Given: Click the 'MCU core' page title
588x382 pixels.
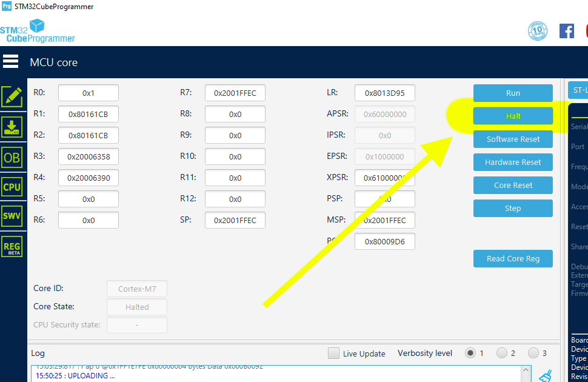Looking at the screenshot, I should [x=53, y=62].
